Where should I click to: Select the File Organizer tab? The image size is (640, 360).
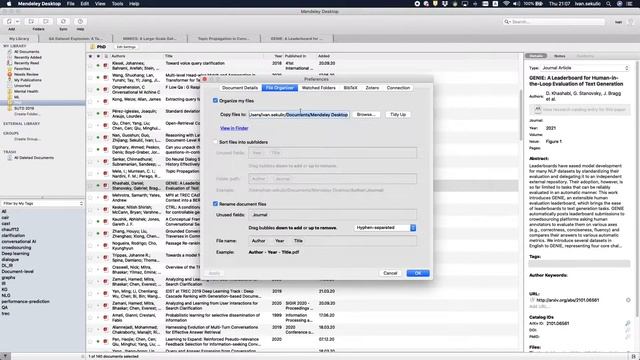click(280, 88)
